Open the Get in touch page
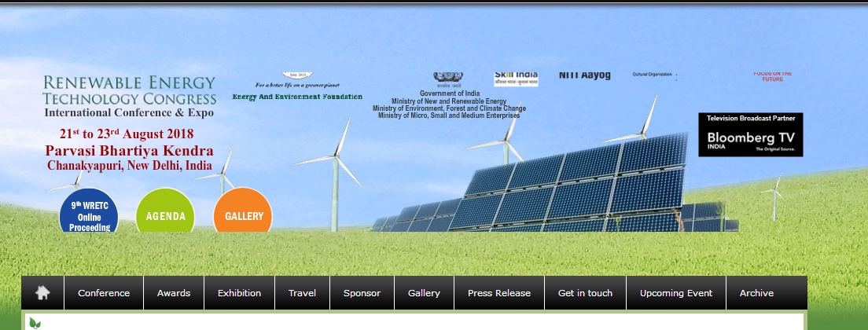The width and height of the screenshot is (868, 330). tap(585, 293)
